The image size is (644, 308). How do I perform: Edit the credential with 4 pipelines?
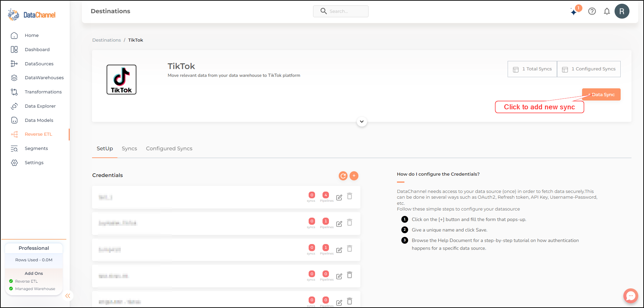pos(339,197)
